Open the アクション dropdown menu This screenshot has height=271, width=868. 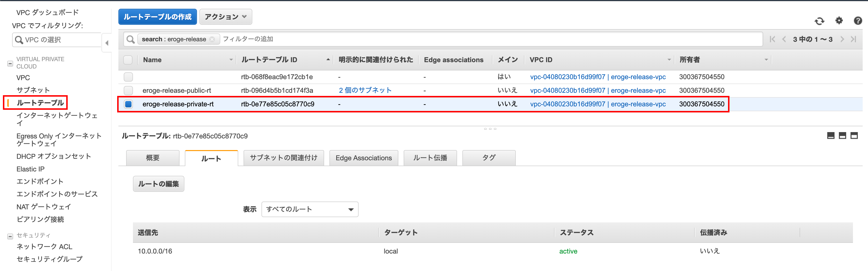(225, 17)
